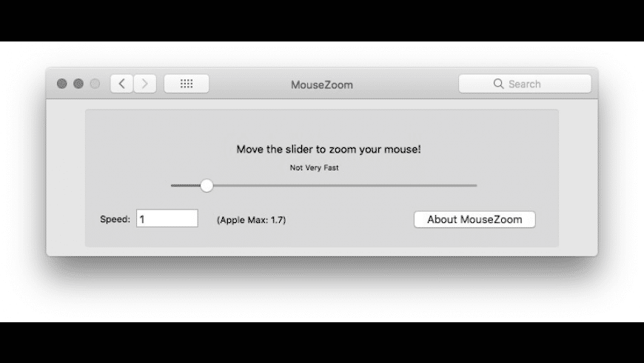
Task: Click the "(Apple Max: 1.7)" note
Action: [x=251, y=220]
